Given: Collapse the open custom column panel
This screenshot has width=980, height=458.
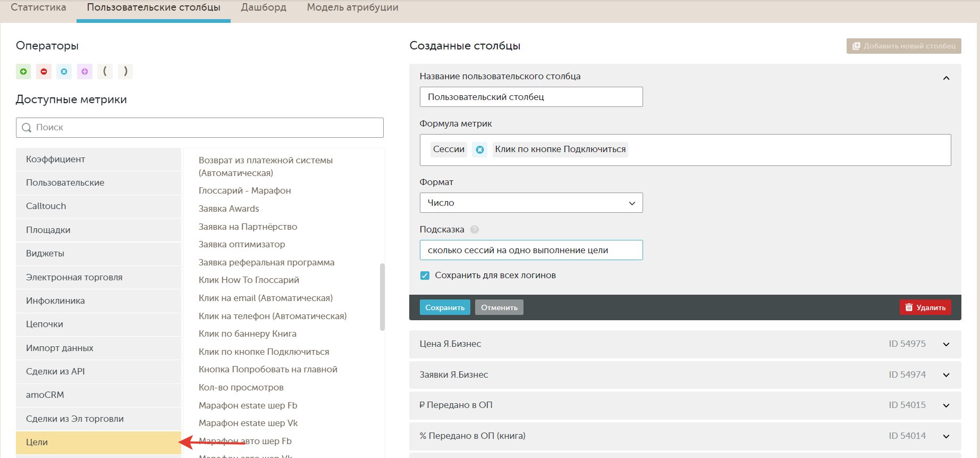Looking at the screenshot, I should pyautogui.click(x=946, y=78).
